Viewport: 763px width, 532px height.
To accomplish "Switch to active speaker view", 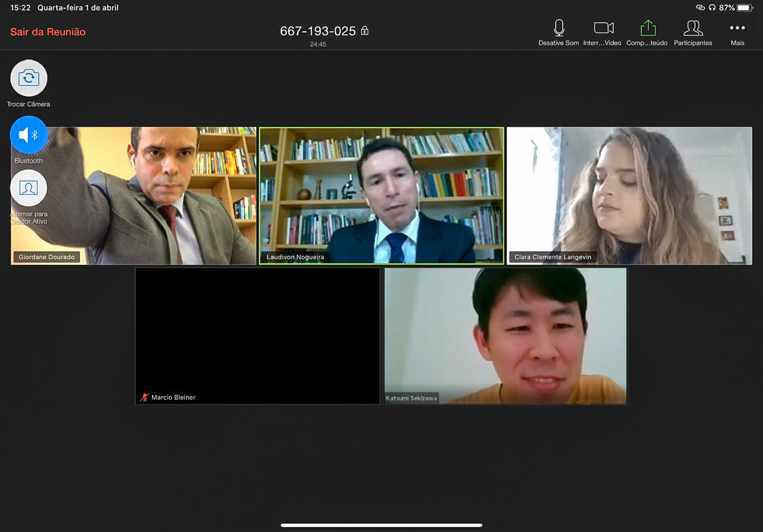I will click(29, 188).
